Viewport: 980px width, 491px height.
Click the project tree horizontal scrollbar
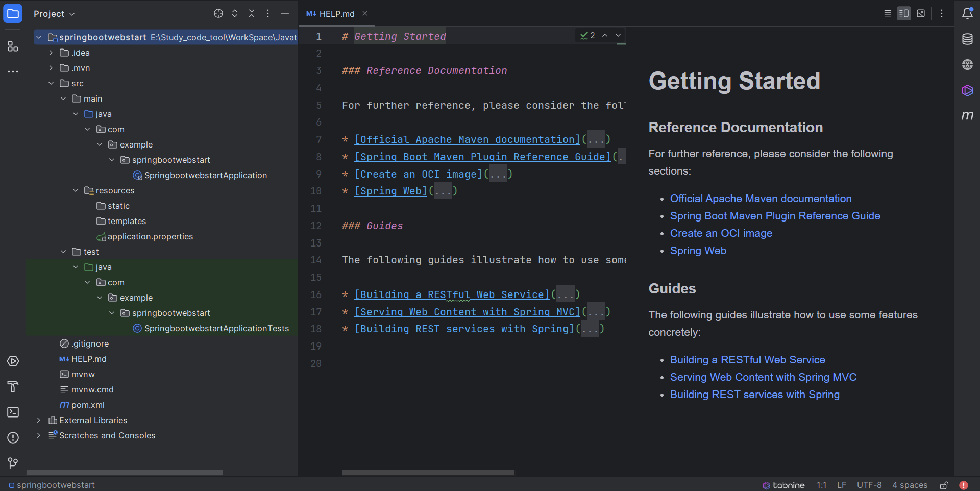pos(125,473)
